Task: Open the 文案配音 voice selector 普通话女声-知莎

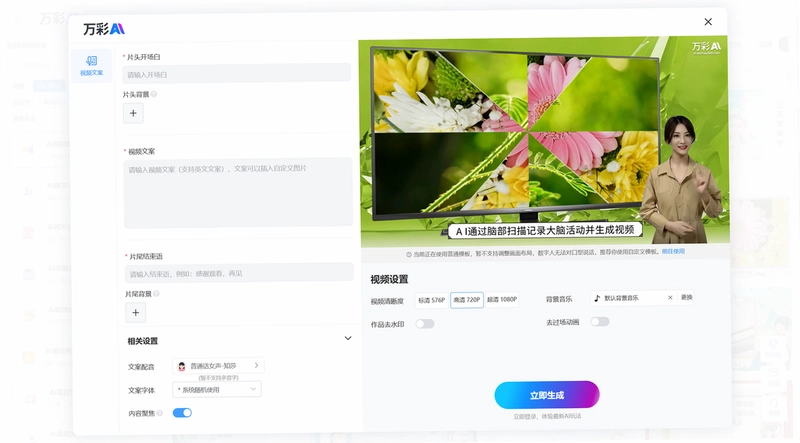Action: tap(218, 366)
